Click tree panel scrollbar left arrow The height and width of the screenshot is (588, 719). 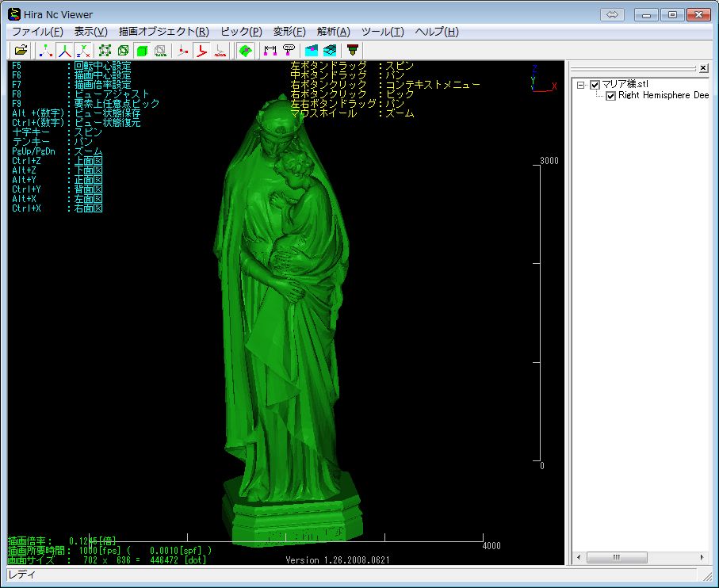point(579,558)
